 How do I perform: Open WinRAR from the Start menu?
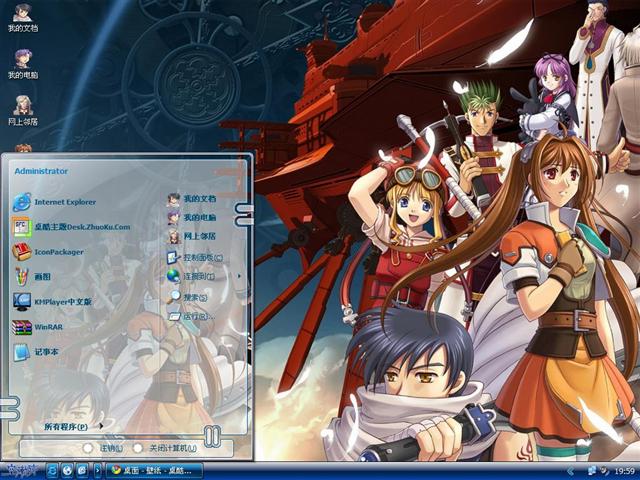[x=38, y=327]
